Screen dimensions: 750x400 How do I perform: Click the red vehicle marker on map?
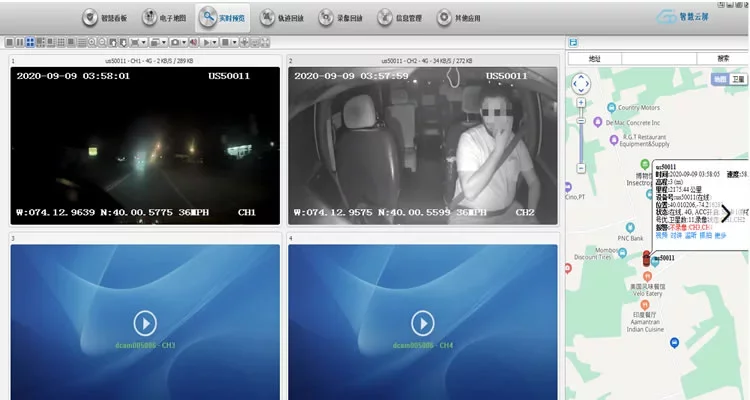point(646,259)
